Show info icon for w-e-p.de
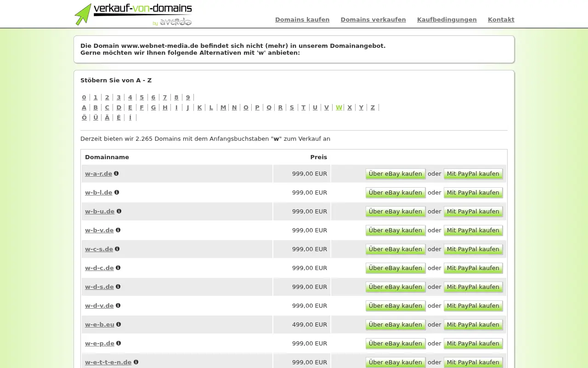This screenshot has height=368, width=588. pyautogui.click(x=119, y=343)
